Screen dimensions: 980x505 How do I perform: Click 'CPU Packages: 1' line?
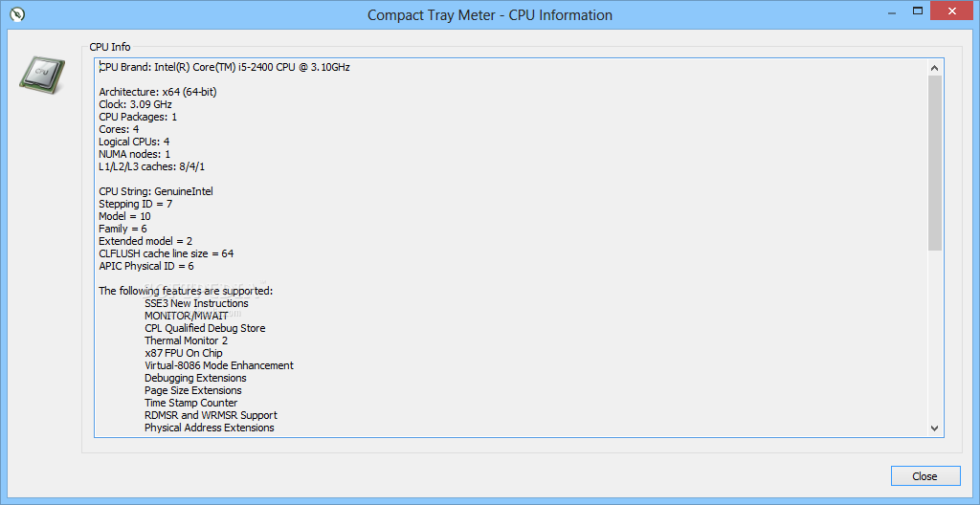point(138,117)
